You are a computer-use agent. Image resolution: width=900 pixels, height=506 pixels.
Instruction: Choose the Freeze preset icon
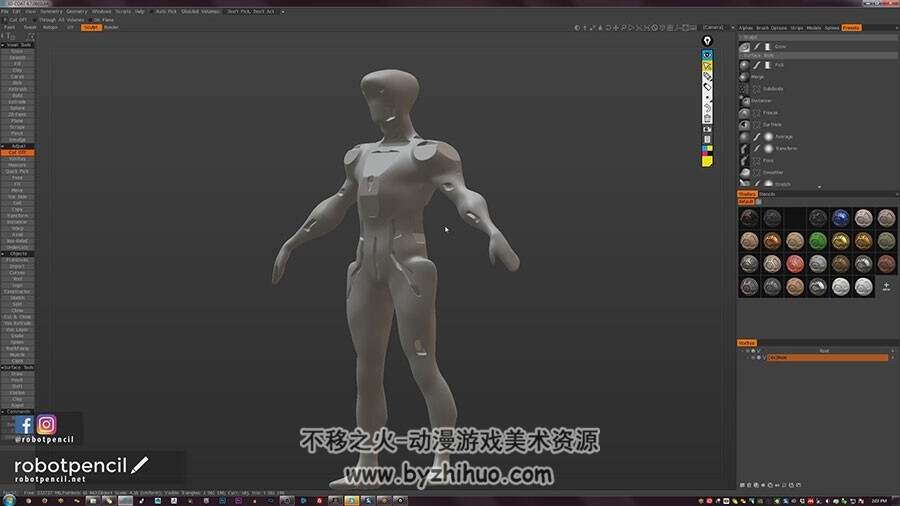click(x=744, y=113)
